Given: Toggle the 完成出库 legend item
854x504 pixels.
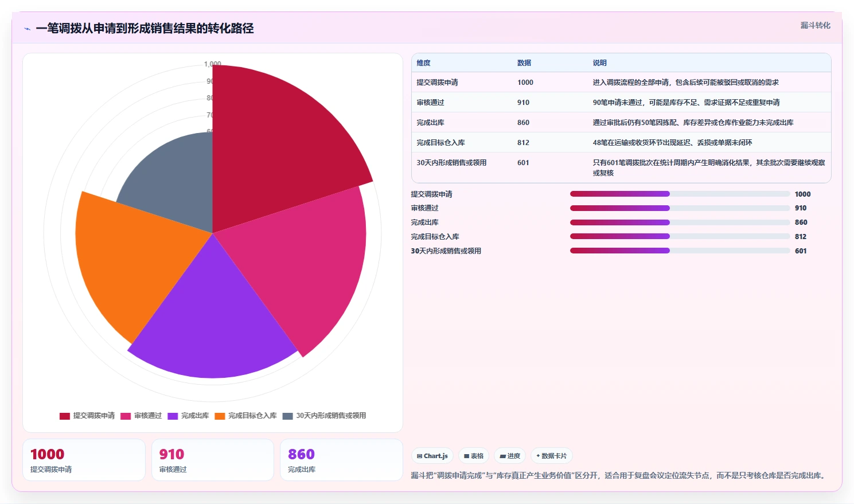Looking at the screenshot, I should pos(188,416).
